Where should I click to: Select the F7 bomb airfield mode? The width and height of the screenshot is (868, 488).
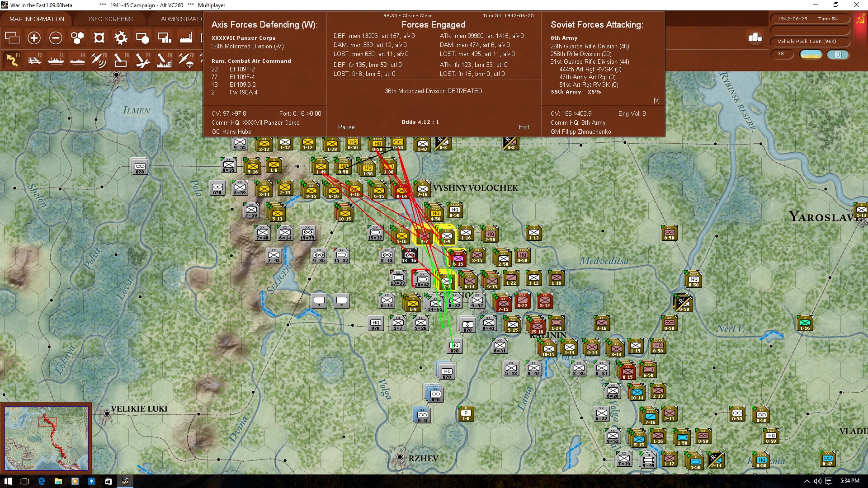142,60
